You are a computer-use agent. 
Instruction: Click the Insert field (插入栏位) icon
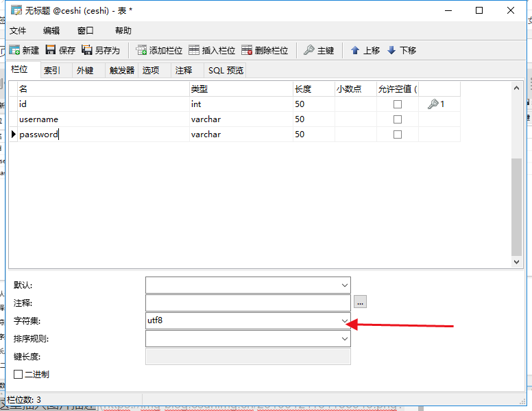pos(194,50)
